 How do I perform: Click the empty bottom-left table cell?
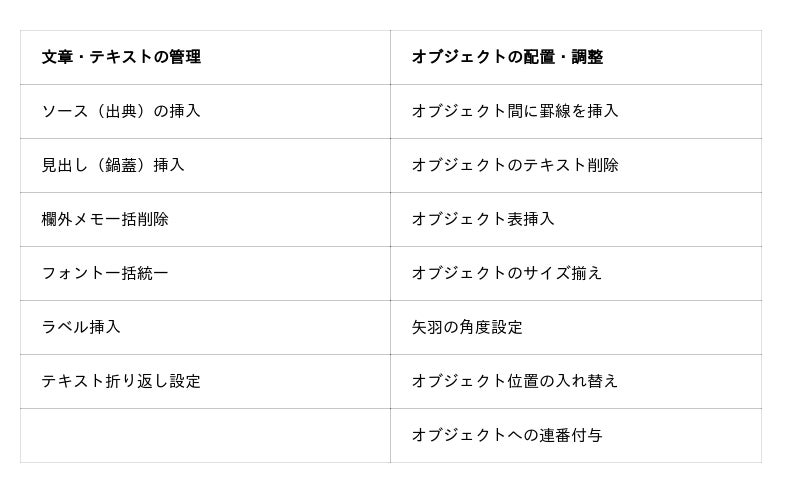point(205,435)
